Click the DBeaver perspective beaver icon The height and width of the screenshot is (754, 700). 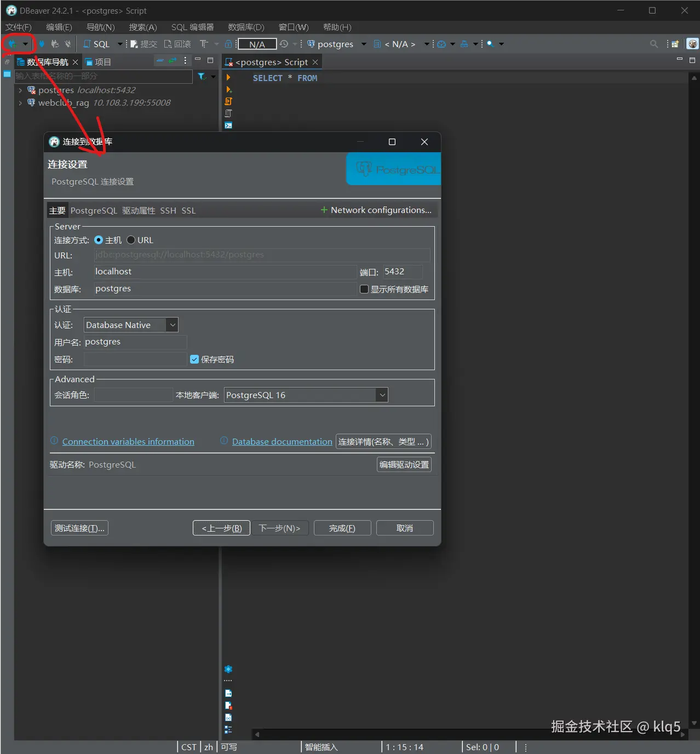click(x=692, y=44)
